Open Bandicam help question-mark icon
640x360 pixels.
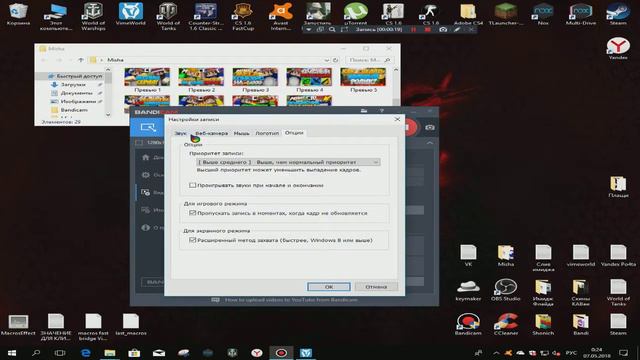(382, 111)
